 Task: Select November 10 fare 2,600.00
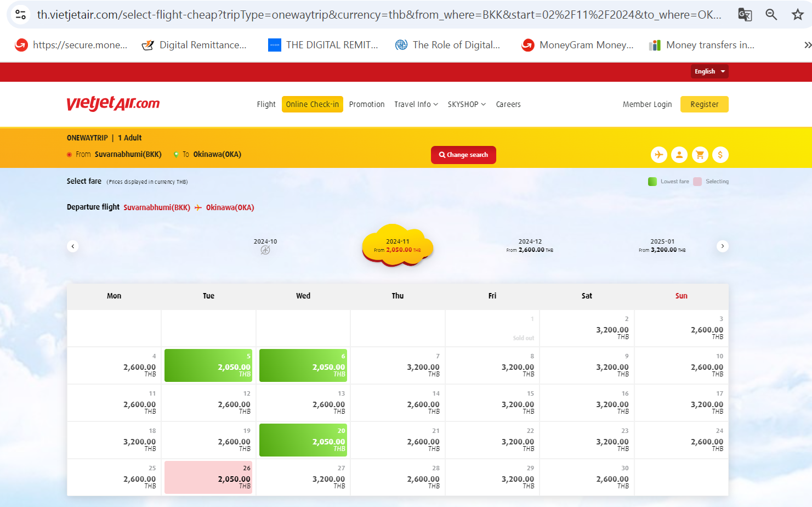[x=682, y=365]
